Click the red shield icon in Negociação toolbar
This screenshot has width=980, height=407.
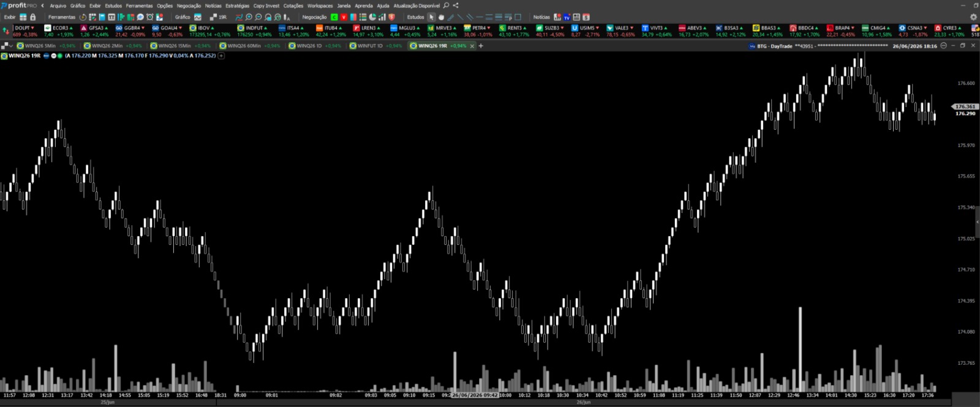391,17
